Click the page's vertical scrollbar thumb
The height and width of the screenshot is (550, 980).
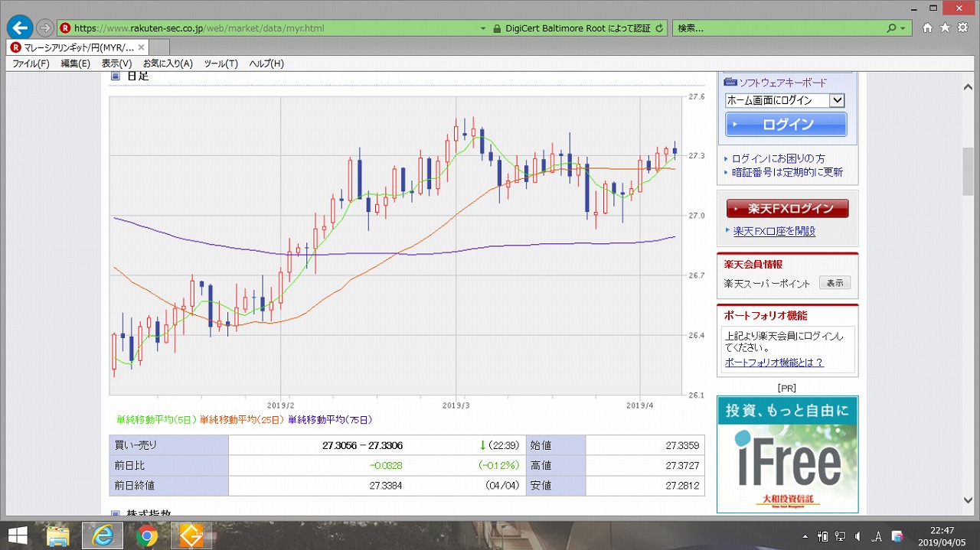click(969, 172)
